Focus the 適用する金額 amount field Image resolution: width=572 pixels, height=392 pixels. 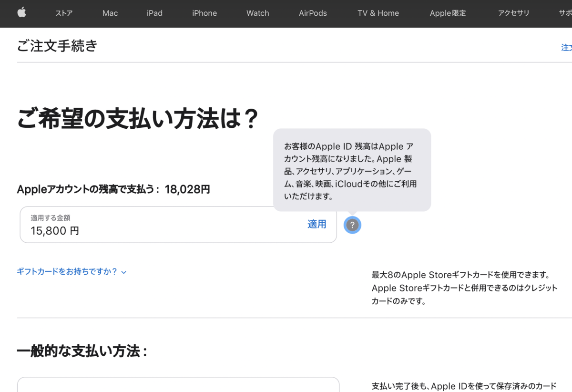click(178, 225)
